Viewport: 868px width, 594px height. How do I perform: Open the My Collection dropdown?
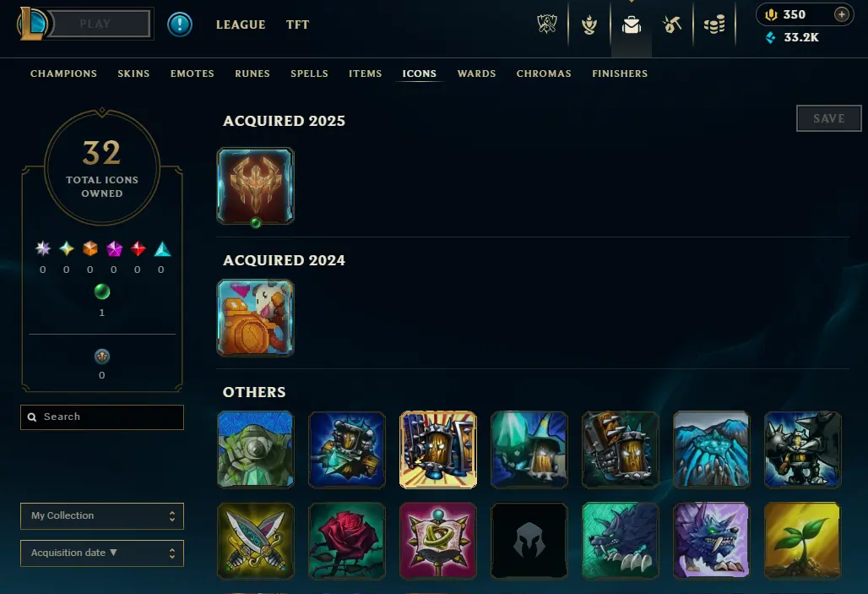(x=102, y=516)
